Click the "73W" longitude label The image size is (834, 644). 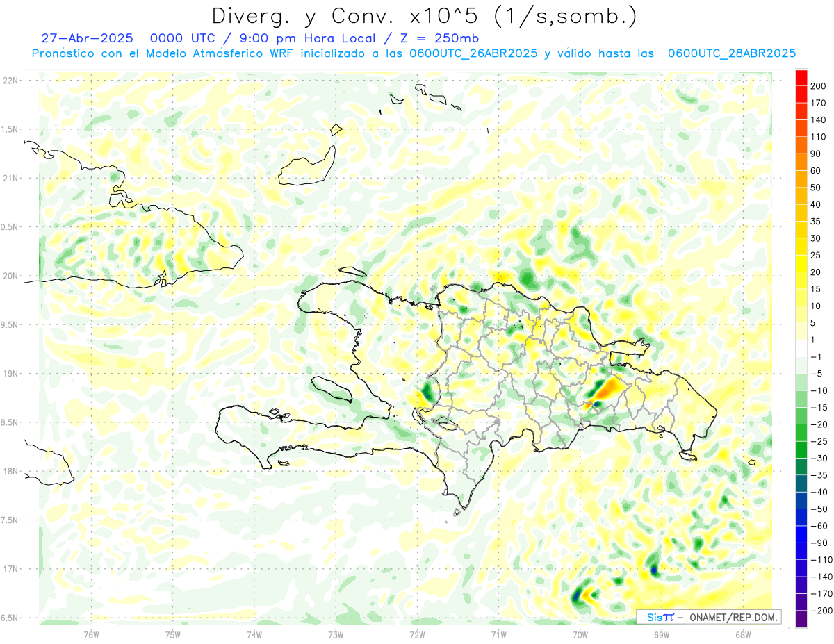pos(336,634)
